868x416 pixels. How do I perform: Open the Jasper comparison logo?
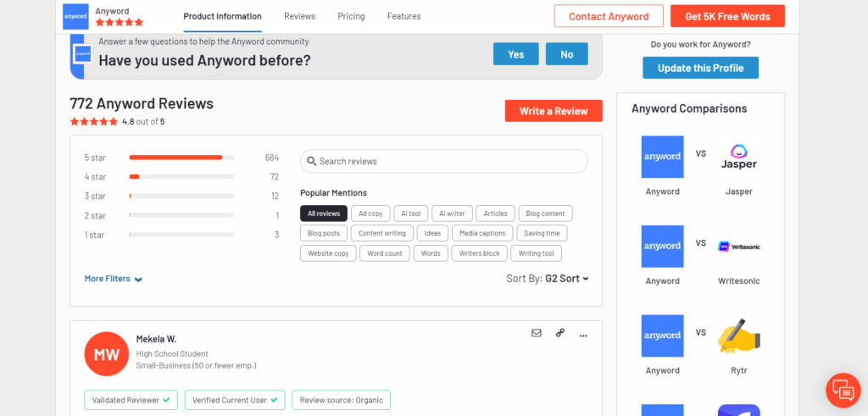738,157
